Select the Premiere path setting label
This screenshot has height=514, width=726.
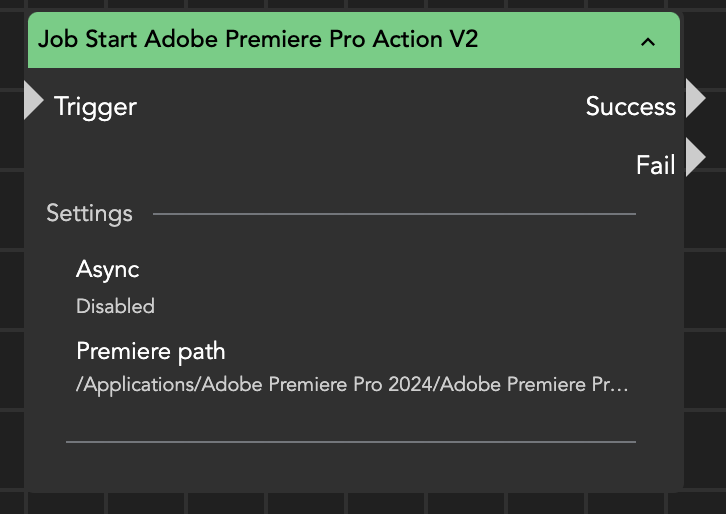[150, 351]
